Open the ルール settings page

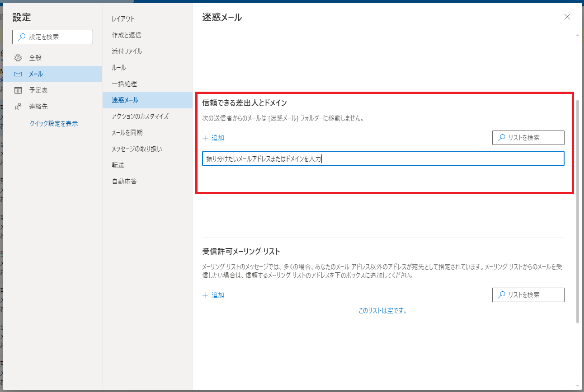[x=147, y=68]
